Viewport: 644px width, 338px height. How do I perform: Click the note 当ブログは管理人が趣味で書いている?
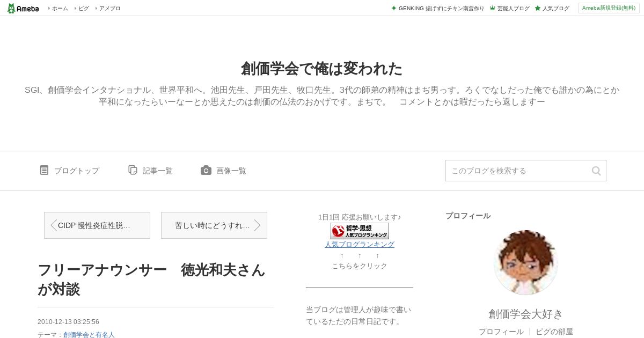point(359,315)
